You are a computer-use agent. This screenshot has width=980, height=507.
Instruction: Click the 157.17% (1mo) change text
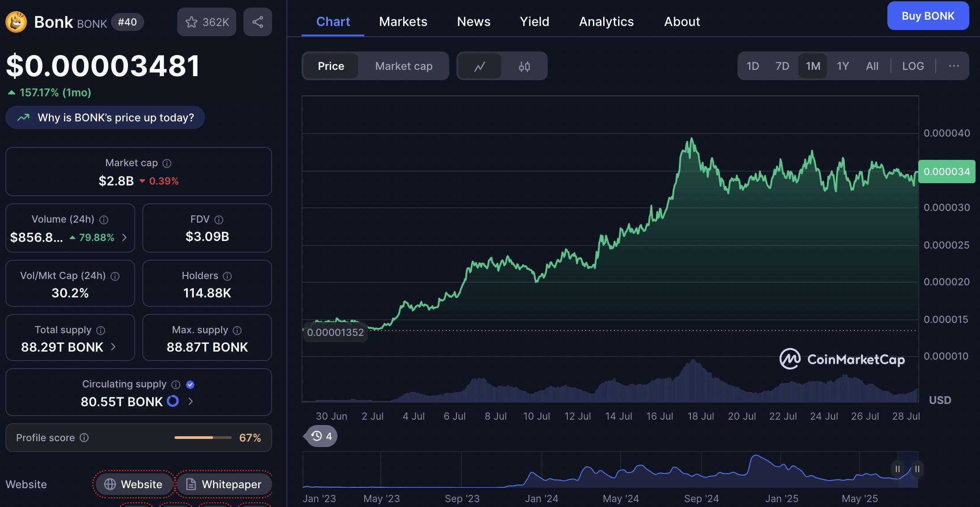(55, 93)
